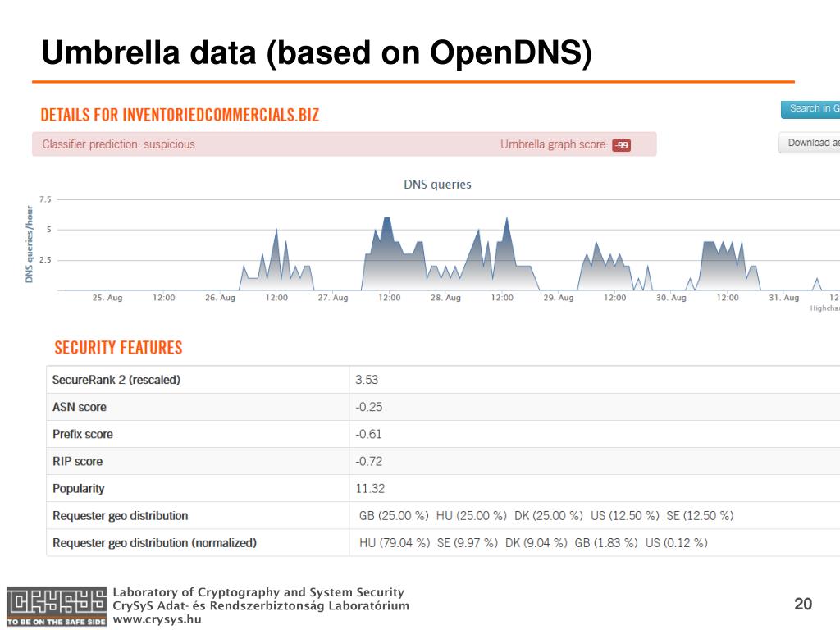
Task: Click 'GB (1.83 %)' normalized entry
Action: click(x=606, y=543)
